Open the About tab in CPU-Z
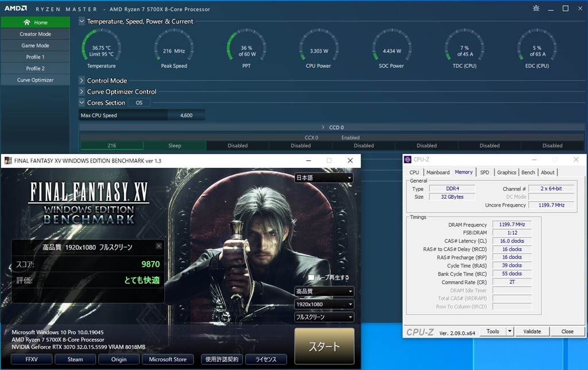 (547, 172)
